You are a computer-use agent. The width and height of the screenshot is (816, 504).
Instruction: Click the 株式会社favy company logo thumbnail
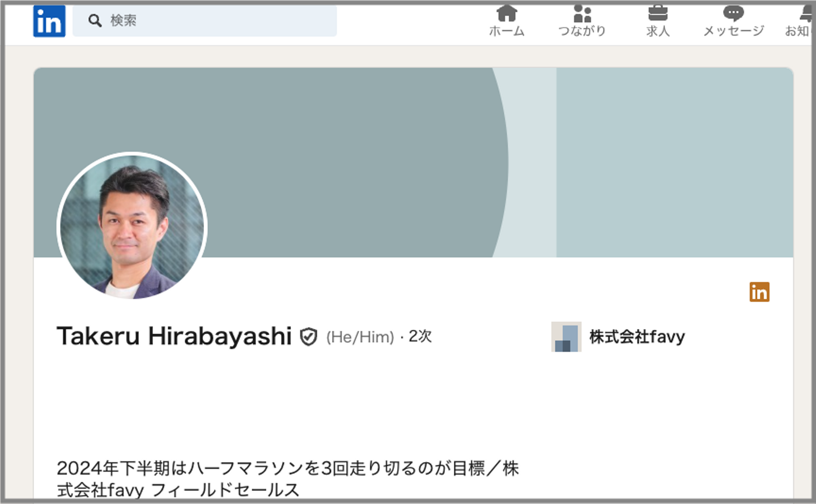tap(566, 337)
